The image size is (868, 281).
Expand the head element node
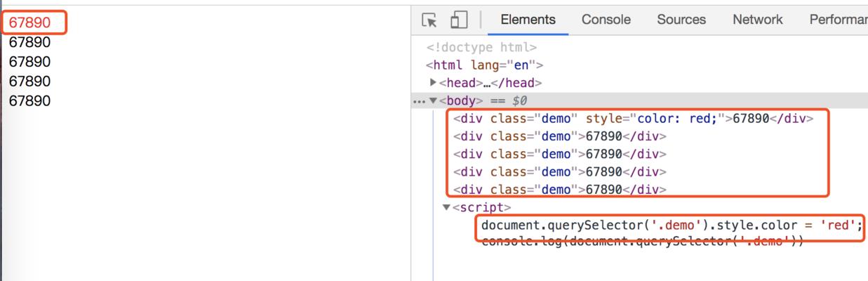434,83
